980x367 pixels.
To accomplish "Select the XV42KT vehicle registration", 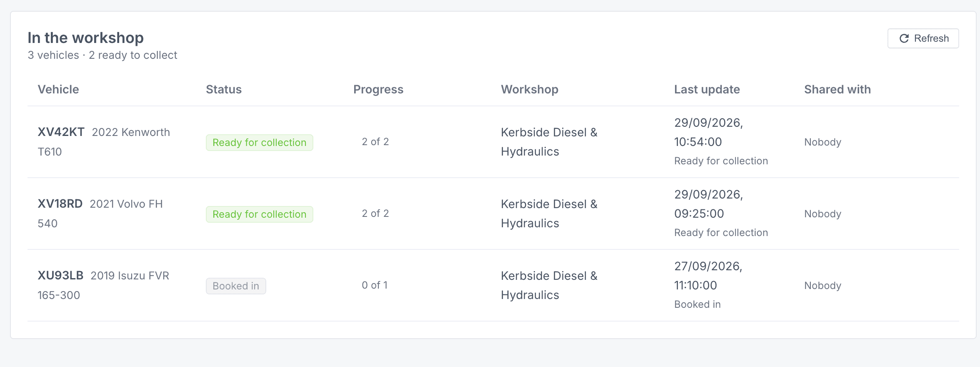I will click(61, 132).
